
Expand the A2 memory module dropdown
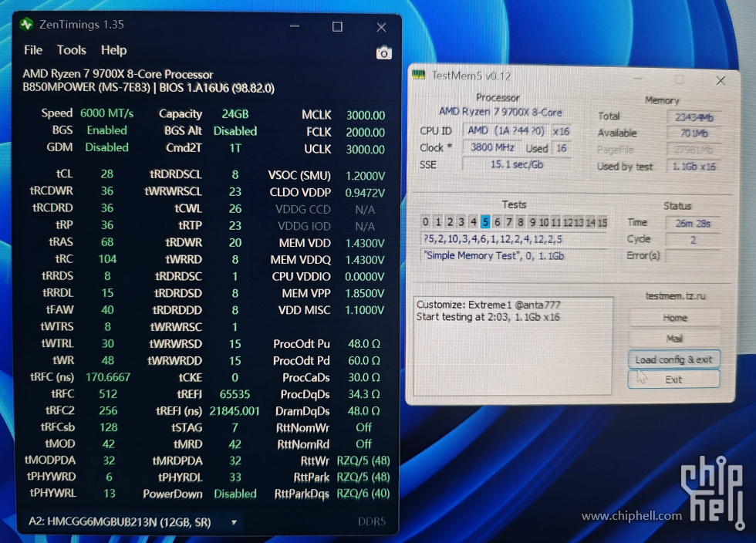click(x=234, y=522)
